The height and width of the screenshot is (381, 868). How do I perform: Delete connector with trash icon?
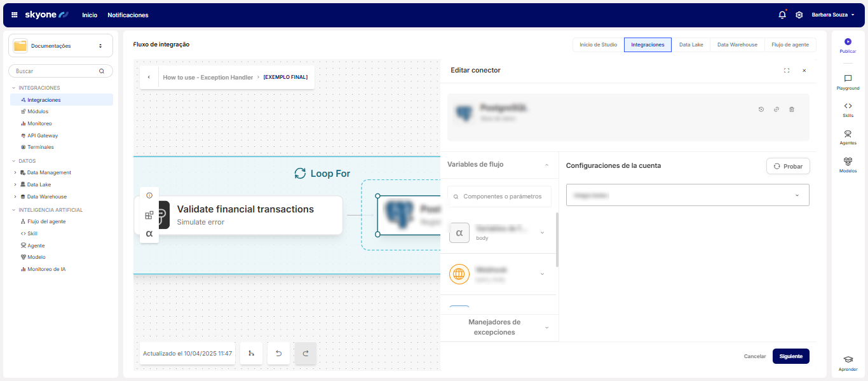tap(791, 109)
